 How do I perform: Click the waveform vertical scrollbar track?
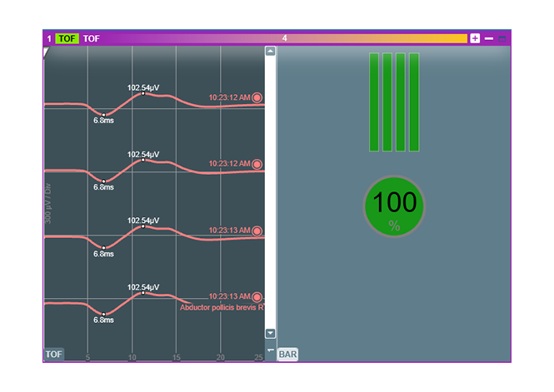(270, 191)
